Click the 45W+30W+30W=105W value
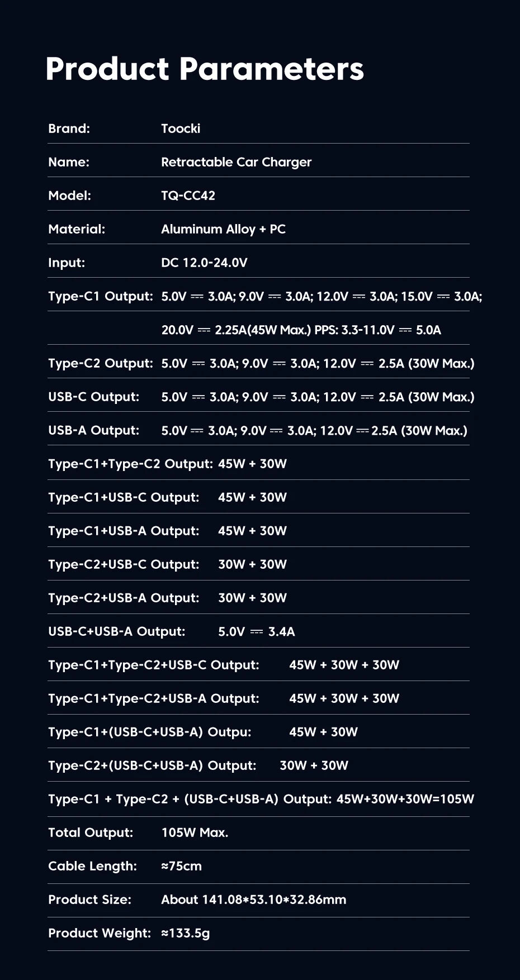 (405, 799)
